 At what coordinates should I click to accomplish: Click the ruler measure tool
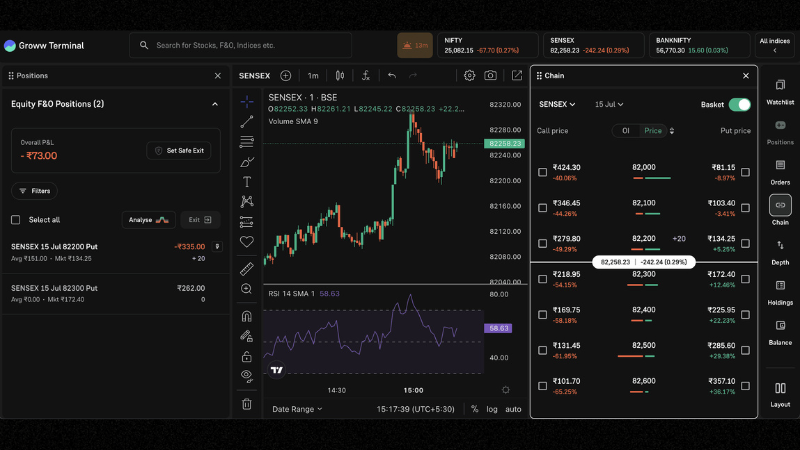[x=247, y=269]
